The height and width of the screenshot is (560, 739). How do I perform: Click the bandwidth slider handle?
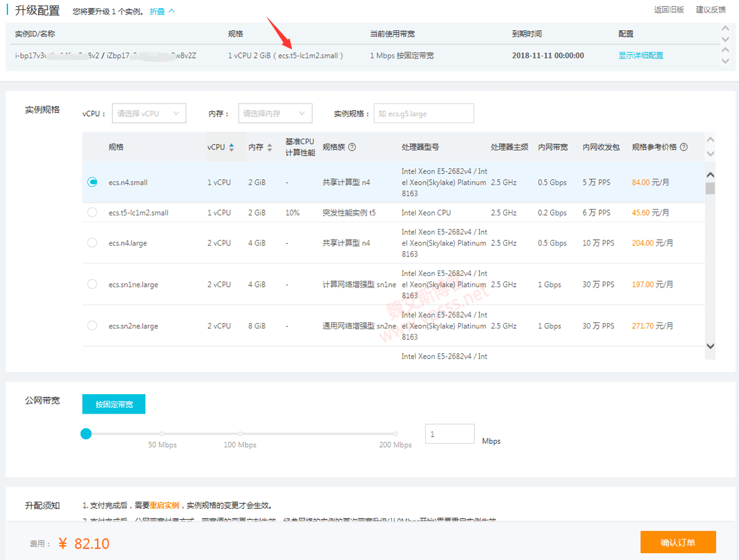[x=86, y=434]
